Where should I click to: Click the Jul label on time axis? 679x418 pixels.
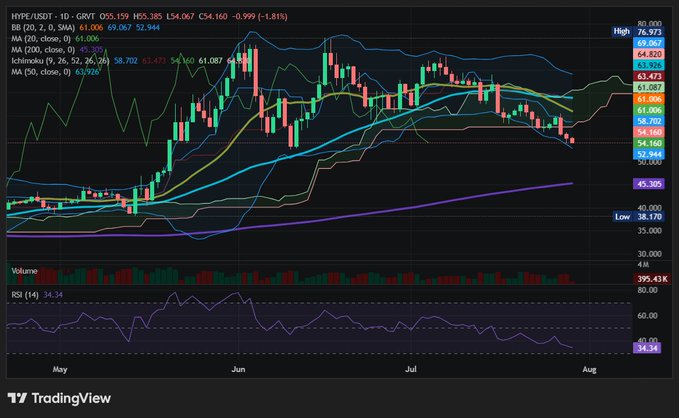point(411,369)
